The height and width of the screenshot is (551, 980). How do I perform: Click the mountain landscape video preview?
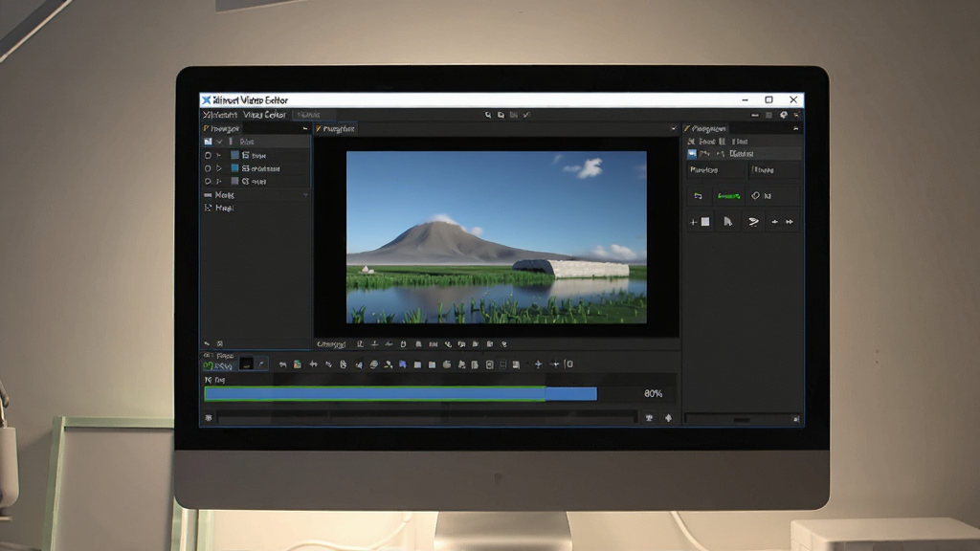(x=497, y=237)
